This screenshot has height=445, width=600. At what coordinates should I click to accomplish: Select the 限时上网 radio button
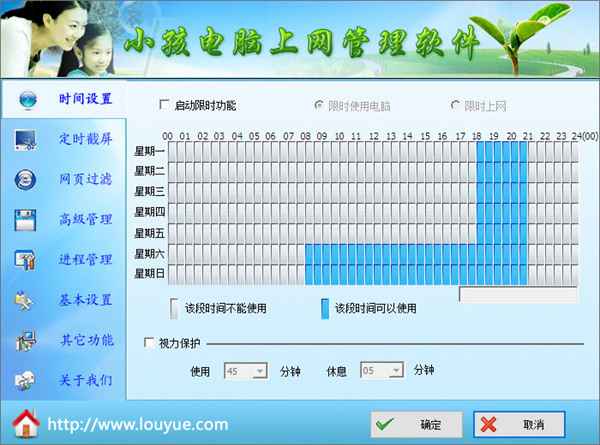455,105
